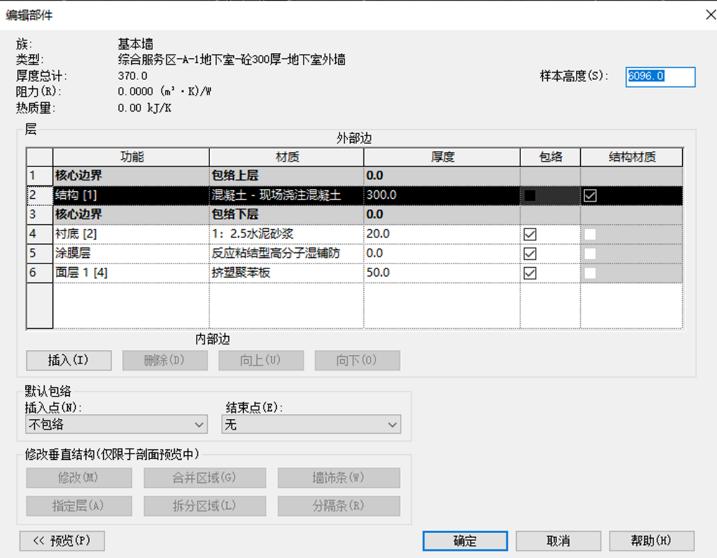This screenshot has height=558, width=717.
Task: Toggle 结构材质 checkbox in 面层 1 [4] row
Action: [590, 273]
